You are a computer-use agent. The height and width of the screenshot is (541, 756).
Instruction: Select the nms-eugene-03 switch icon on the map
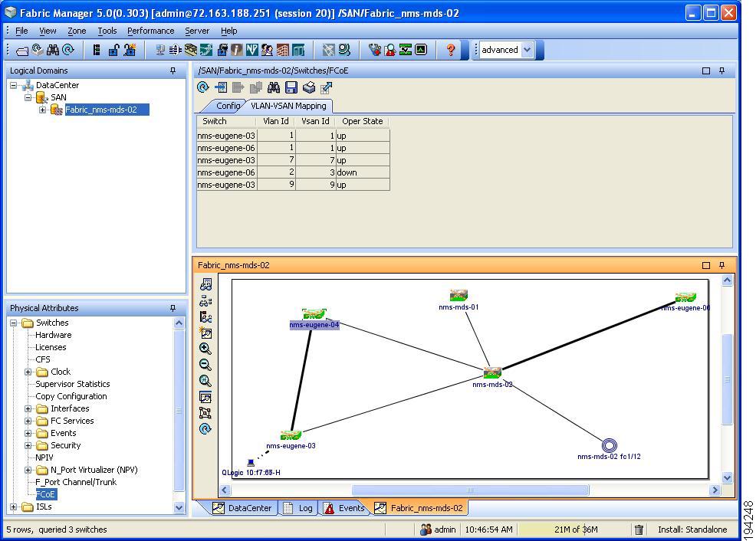291,435
